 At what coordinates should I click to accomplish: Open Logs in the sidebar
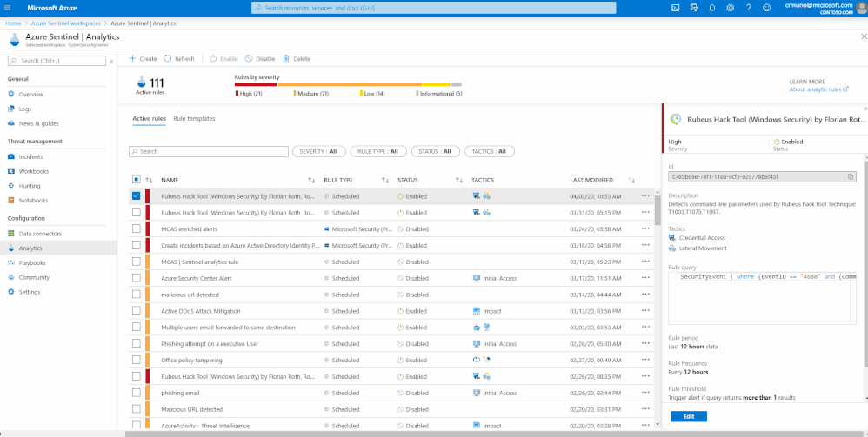[25, 109]
